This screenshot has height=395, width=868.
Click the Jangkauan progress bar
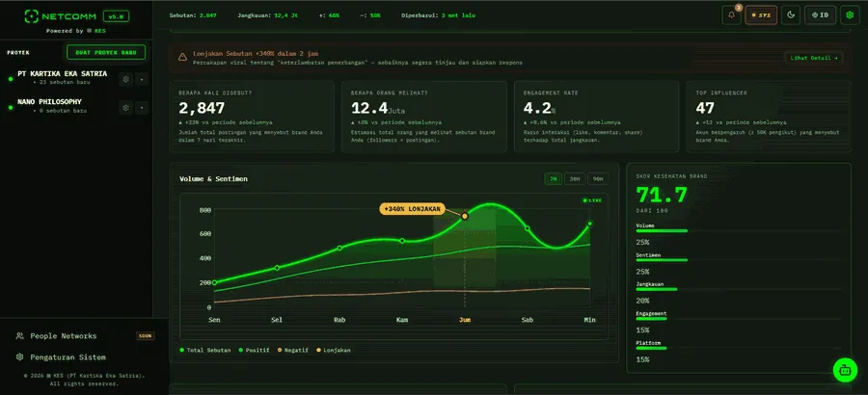(738, 289)
